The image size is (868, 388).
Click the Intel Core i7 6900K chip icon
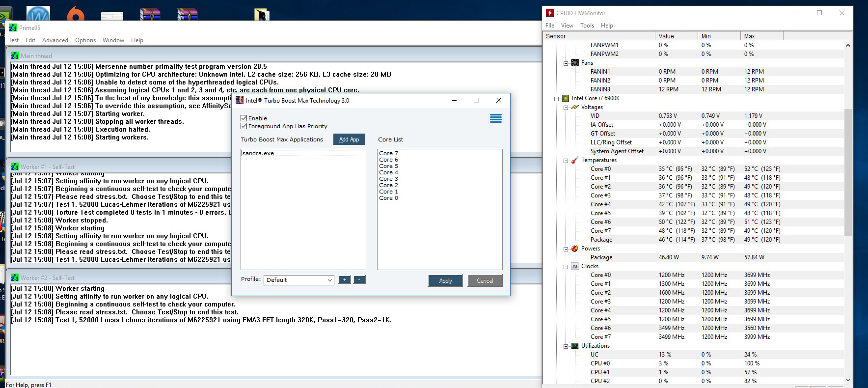(x=566, y=98)
